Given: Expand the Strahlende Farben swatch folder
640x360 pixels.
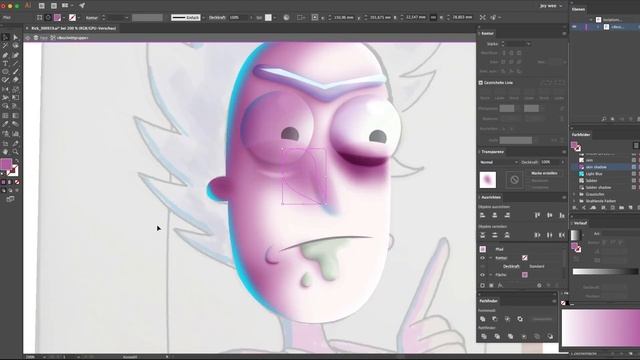Looking at the screenshot, I should pos(575,201).
